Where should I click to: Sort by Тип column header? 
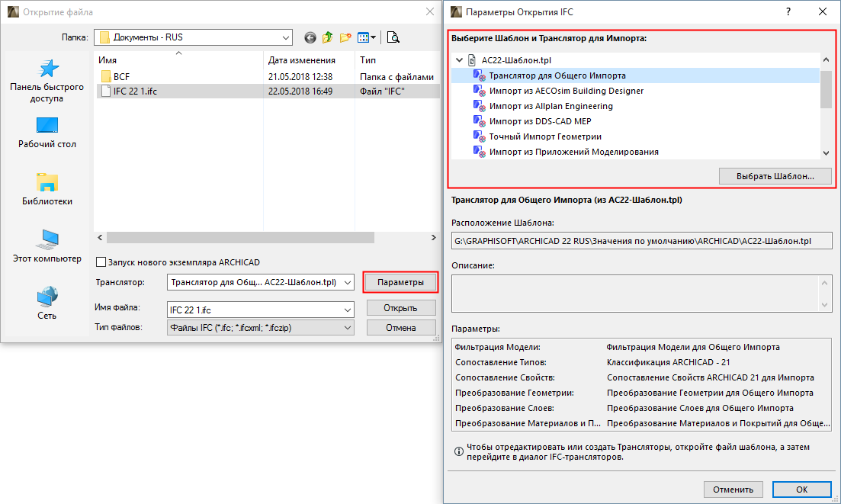[397, 60]
